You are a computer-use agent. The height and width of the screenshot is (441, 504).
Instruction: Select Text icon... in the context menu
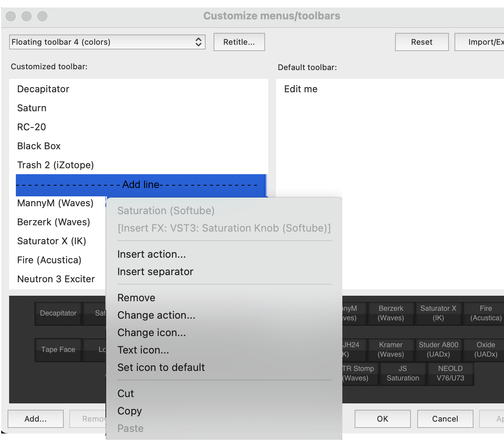(x=224, y=350)
